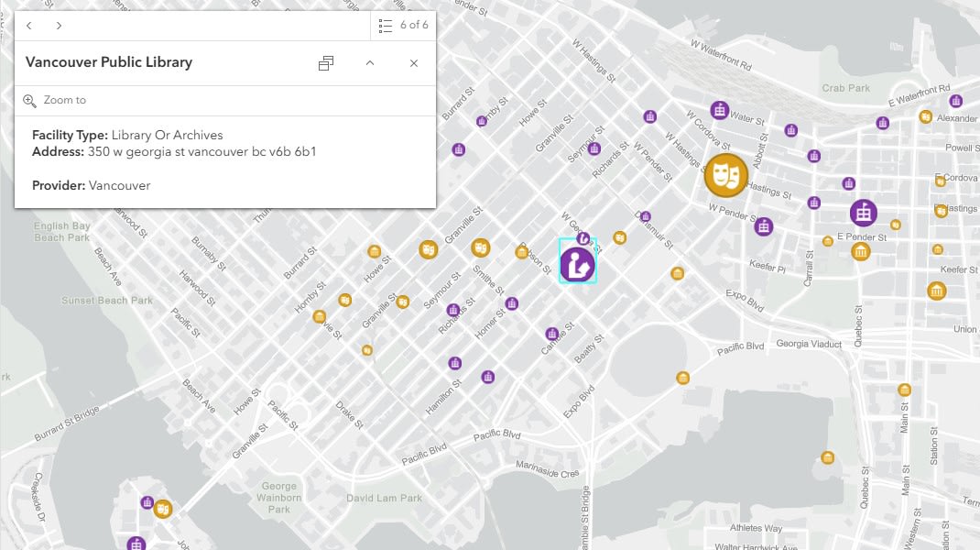Select purple building marker on W Pender St
980x550 pixels.
coord(763,226)
